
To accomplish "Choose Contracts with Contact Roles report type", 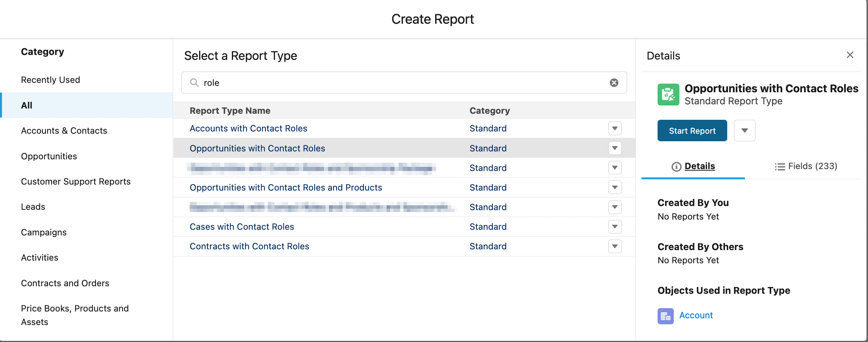I will tap(250, 246).
